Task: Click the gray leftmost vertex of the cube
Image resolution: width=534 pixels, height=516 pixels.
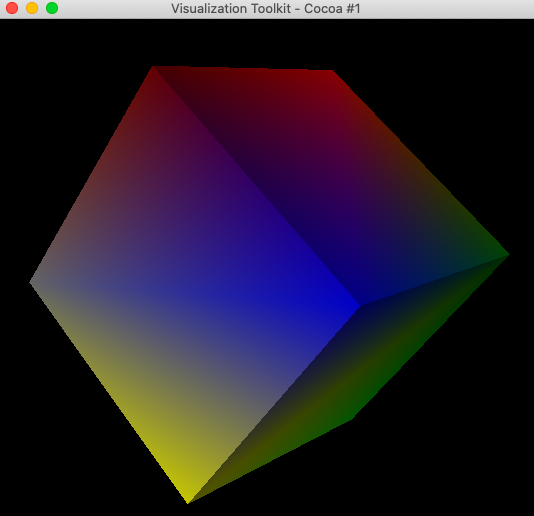Action: click(31, 282)
